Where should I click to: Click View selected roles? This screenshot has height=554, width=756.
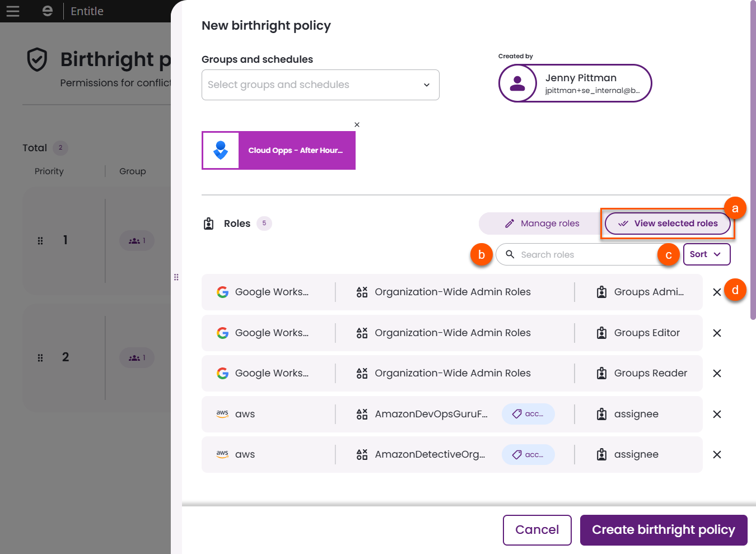click(668, 223)
